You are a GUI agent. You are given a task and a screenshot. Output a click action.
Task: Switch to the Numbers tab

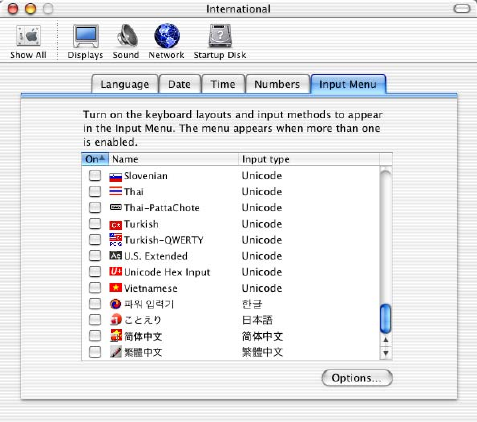point(277,84)
